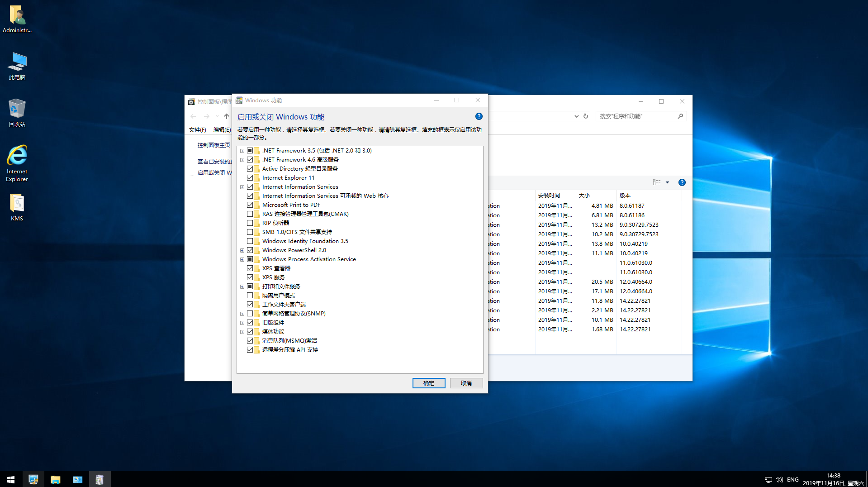Uncheck Internet Explorer 11 feature
Screen dimensions: 868x487
coord(250,178)
